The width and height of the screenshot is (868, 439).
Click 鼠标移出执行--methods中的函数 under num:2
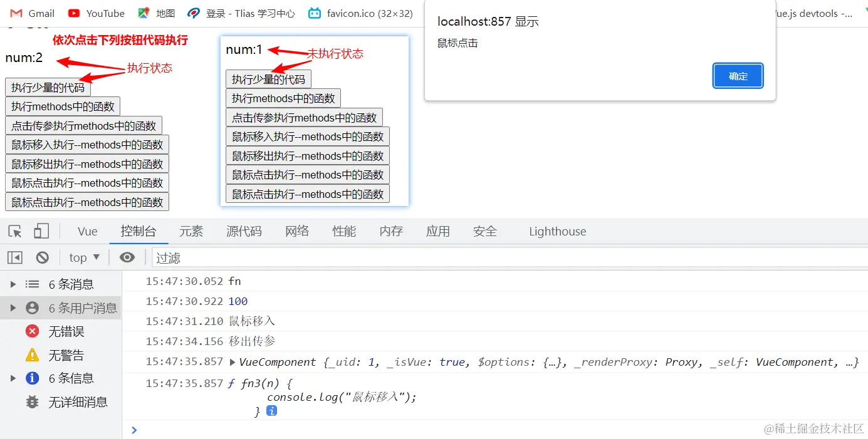point(87,164)
